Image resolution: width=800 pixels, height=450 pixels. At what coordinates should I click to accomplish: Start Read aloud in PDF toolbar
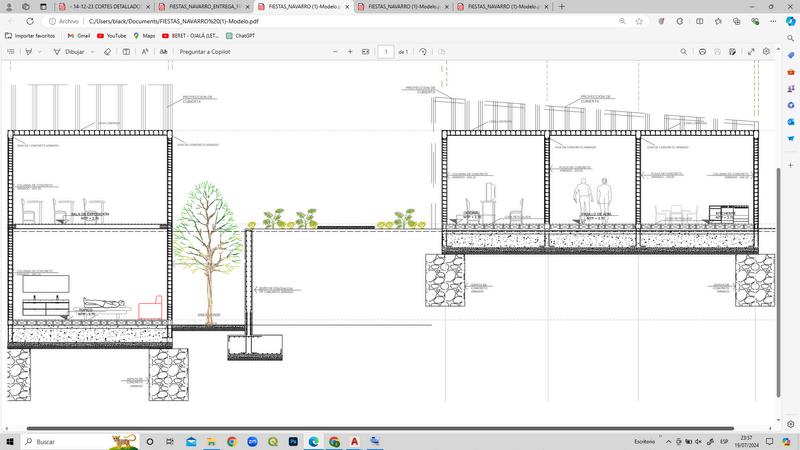[x=145, y=52]
